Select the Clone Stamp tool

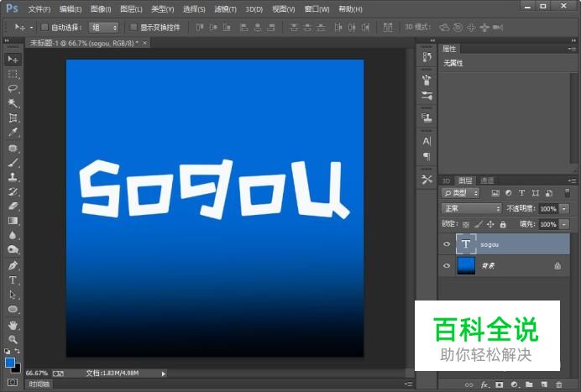(x=13, y=177)
